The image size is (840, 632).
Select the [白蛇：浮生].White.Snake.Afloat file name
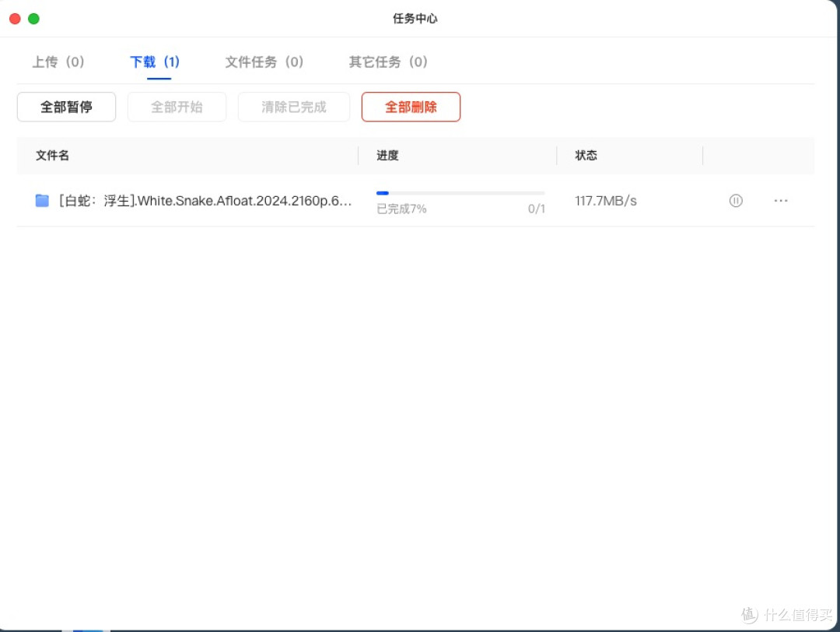click(x=205, y=201)
